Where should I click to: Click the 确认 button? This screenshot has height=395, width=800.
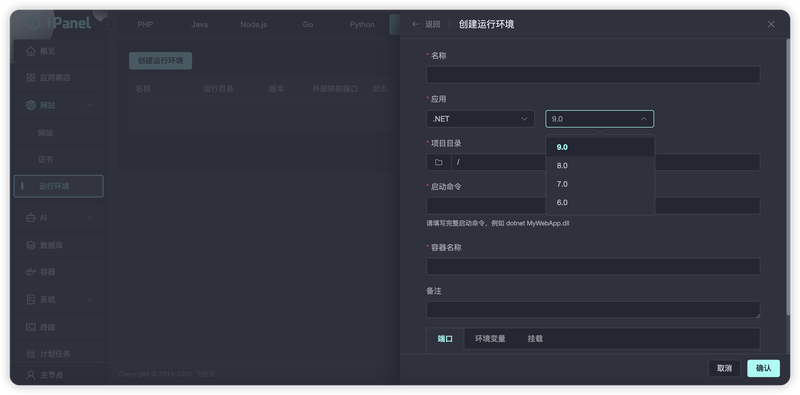[x=763, y=368]
